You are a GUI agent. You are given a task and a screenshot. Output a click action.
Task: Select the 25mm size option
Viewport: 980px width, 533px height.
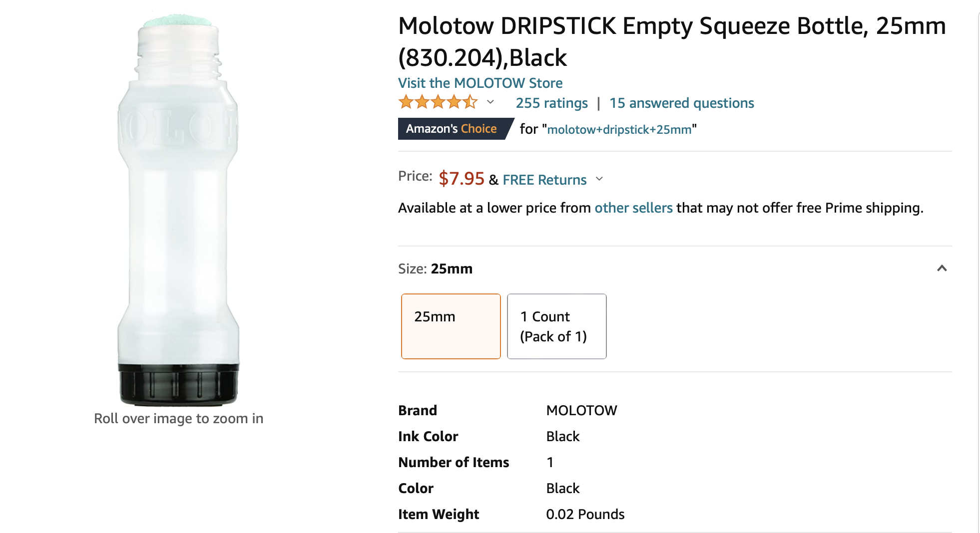pos(451,326)
